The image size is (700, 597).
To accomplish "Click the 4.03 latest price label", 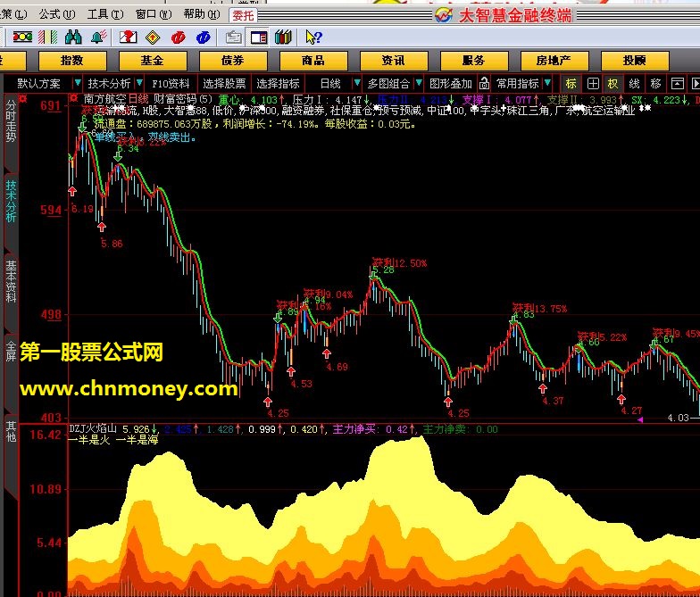I will point(679,418).
